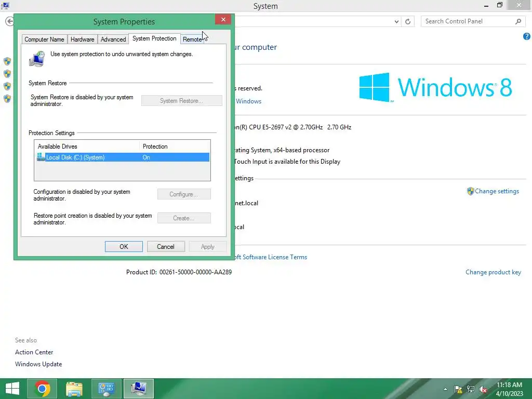The height and width of the screenshot is (399, 532).
Task: Switch to the Hardware tab
Action: pyautogui.click(x=83, y=39)
